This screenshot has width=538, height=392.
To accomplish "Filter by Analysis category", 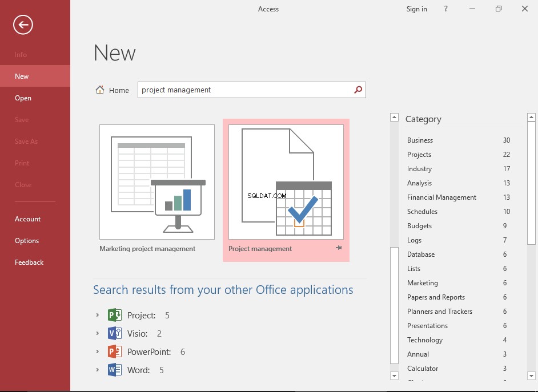I will click(x=459, y=183).
